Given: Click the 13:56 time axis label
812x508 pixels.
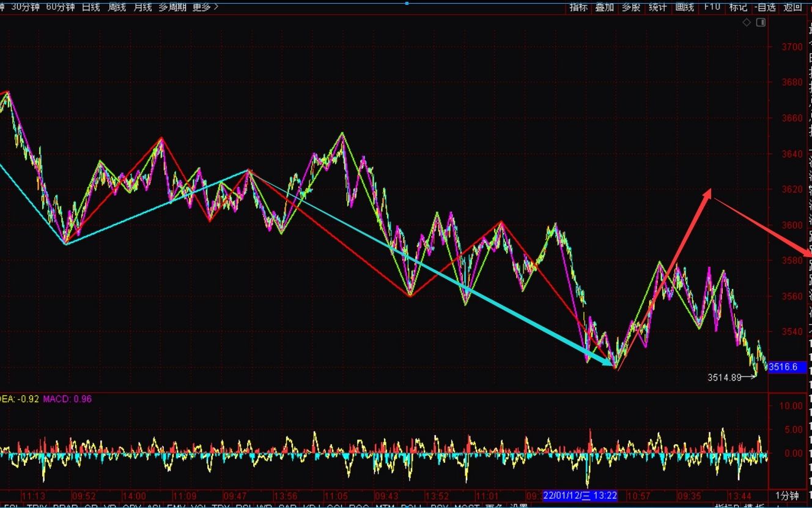Looking at the screenshot, I should [286, 496].
